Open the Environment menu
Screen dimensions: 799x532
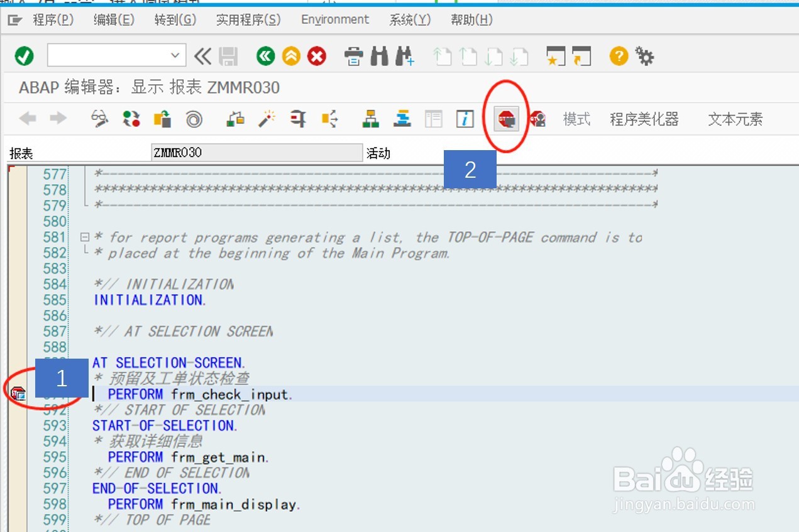point(334,19)
